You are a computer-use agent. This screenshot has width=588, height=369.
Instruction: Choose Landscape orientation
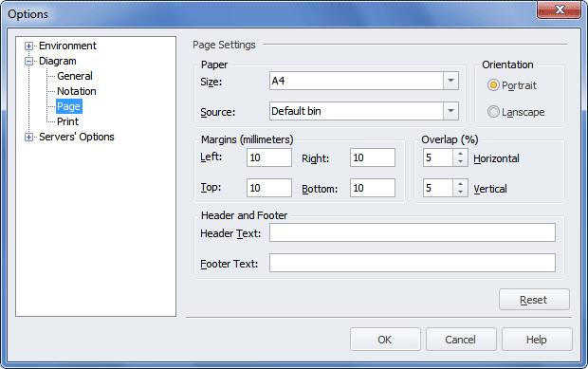pos(516,112)
